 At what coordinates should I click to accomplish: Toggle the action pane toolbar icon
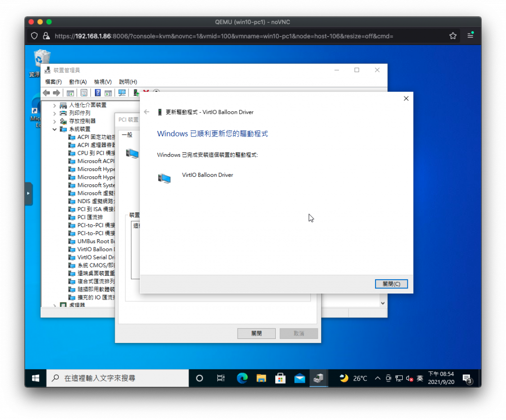click(108, 93)
